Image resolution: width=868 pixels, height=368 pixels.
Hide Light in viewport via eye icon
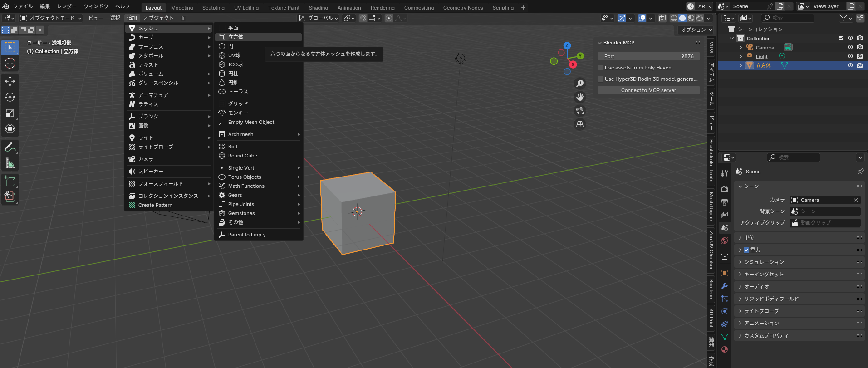[x=850, y=56]
